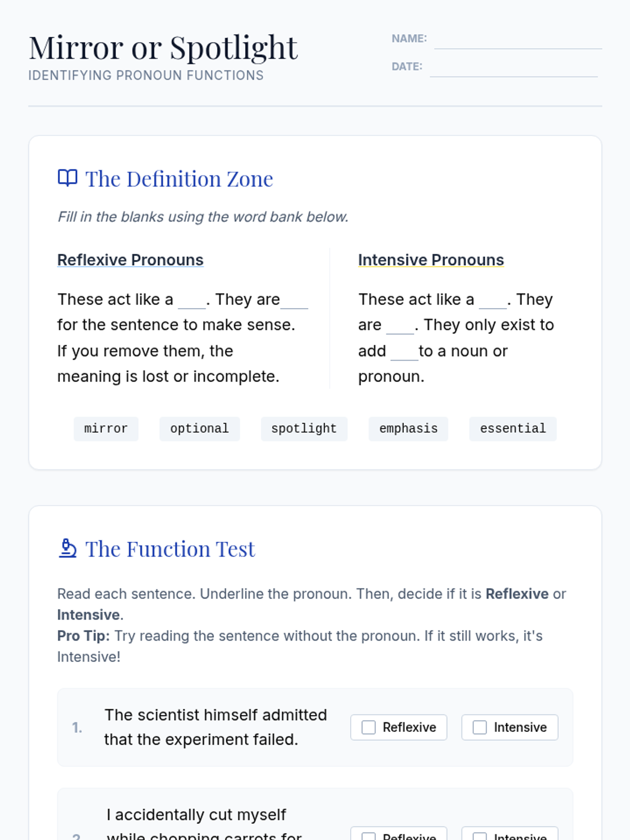The height and width of the screenshot is (840, 630).
Task: Click the blank after 'add' under Intensive
Action: coord(404,353)
